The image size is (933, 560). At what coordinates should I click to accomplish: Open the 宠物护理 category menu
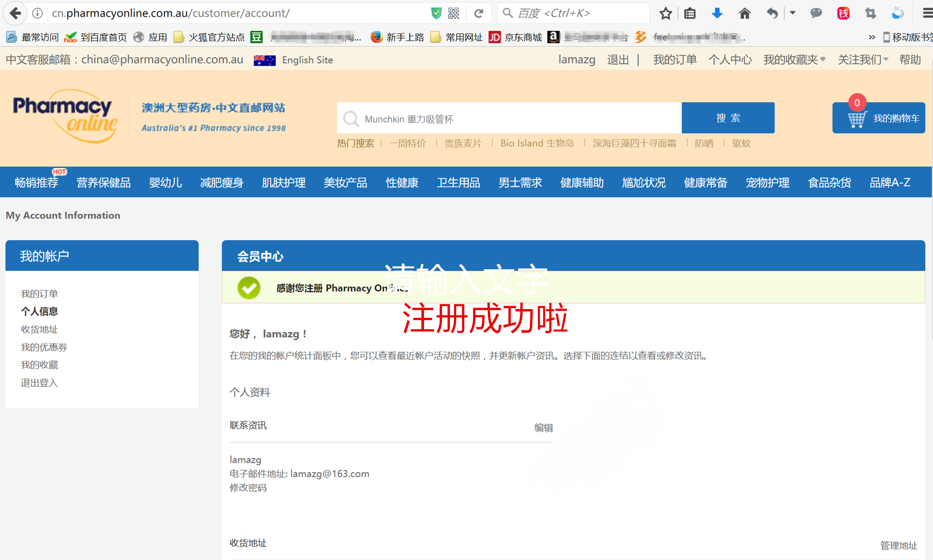pyautogui.click(x=767, y=182)
